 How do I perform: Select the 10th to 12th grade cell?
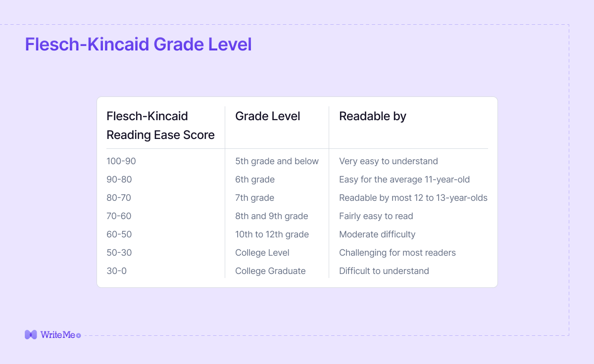click(272, 234)
